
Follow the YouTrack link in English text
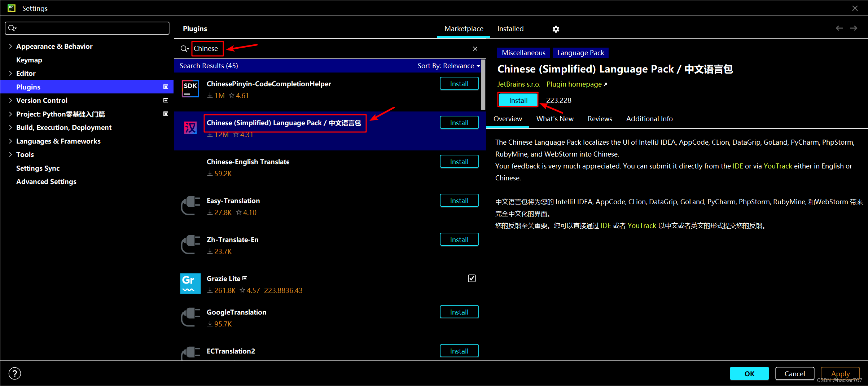click(x=777, y=166)
